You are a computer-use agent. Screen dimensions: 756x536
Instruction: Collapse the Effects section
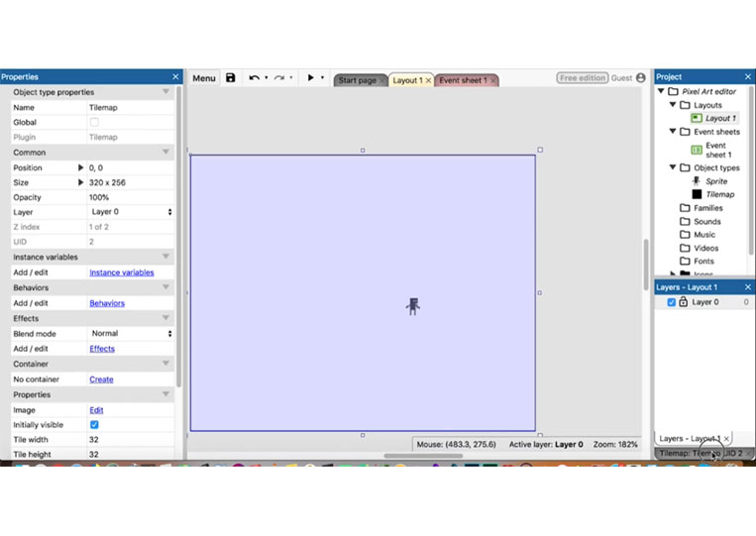point(165,318)
